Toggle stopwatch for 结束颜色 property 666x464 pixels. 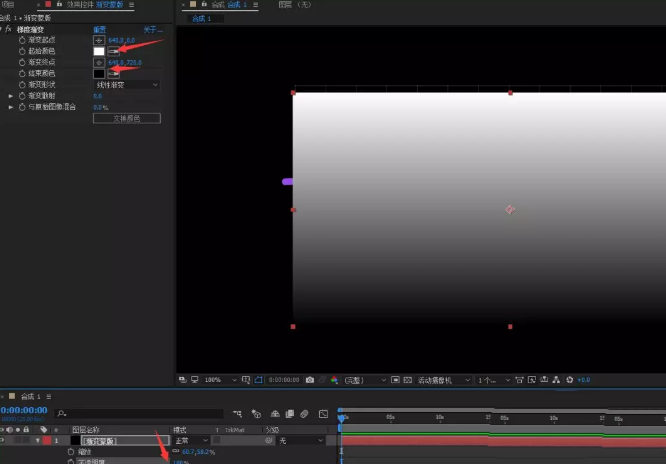22,74
